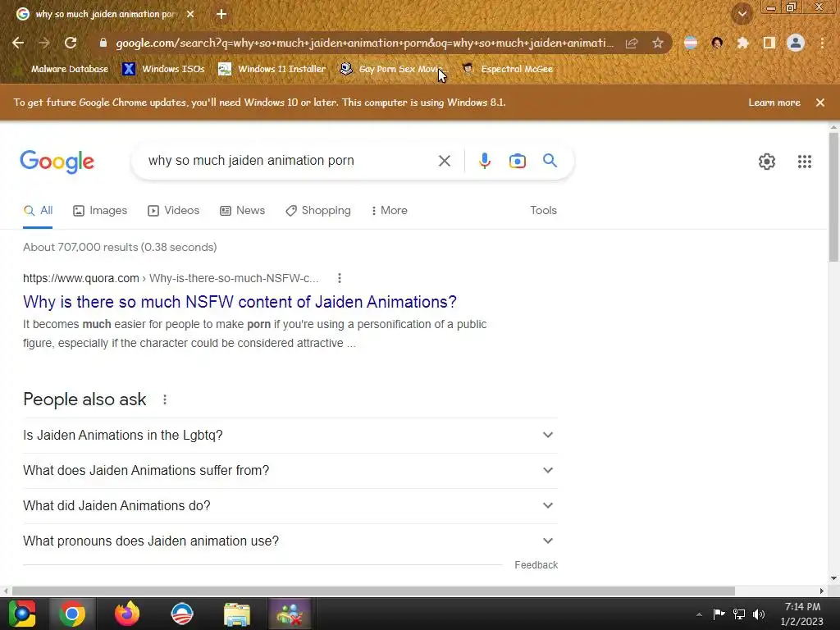The width and height of the screenshot is (840, 630).
Task: Select the All results tab
Action: tap(38, 211)
